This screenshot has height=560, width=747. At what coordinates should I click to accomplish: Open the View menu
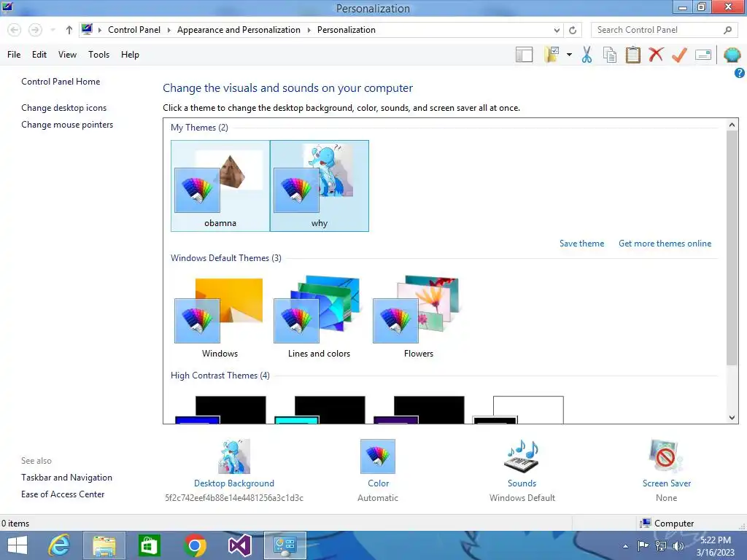pyautogui.click(x=67, y=55)
